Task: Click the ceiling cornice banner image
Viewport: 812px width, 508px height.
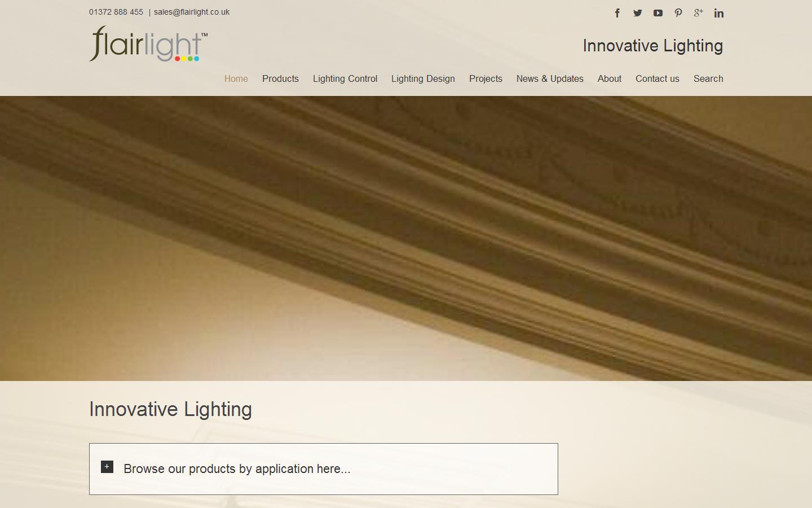Action: pos(406,238)
